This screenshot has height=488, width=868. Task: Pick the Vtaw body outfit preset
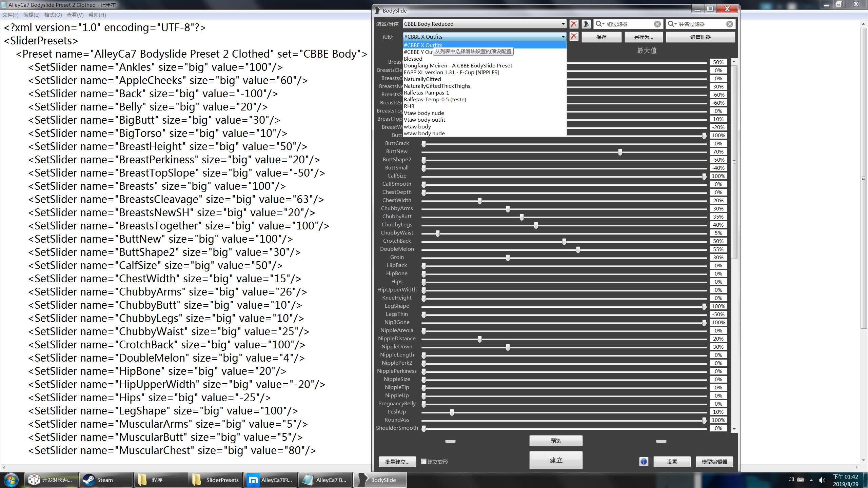click(x=485, y=120)
